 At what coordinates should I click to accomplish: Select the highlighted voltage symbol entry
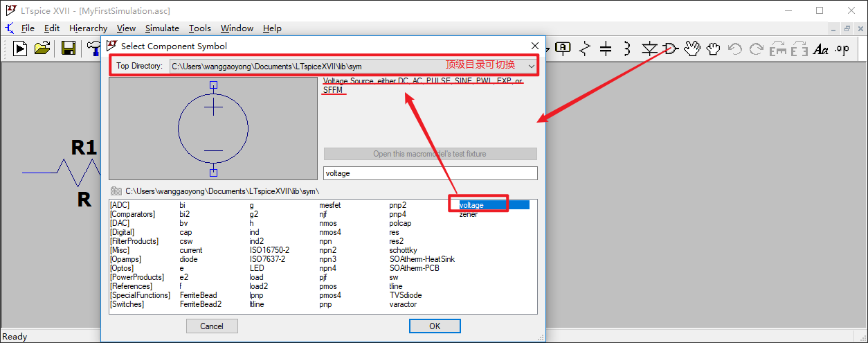click(494, 205)
